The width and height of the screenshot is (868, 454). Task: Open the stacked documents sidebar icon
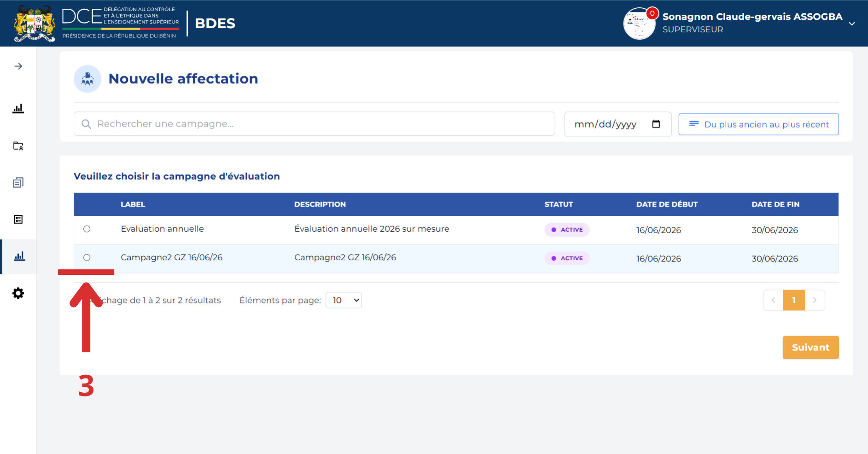[x=18, y=183]
